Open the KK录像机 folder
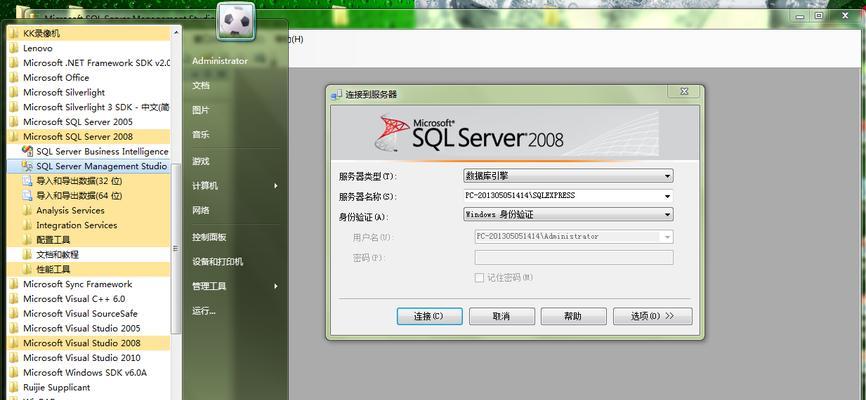 [89, 34]
